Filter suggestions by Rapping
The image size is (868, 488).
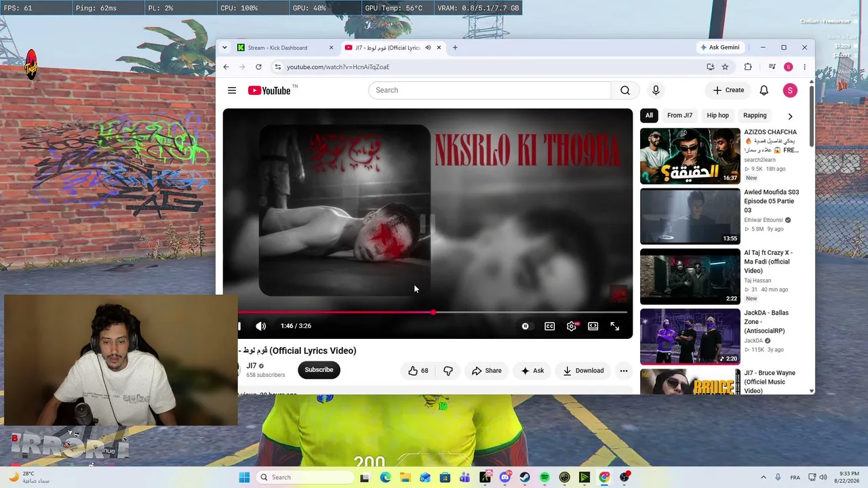[755, 115]
